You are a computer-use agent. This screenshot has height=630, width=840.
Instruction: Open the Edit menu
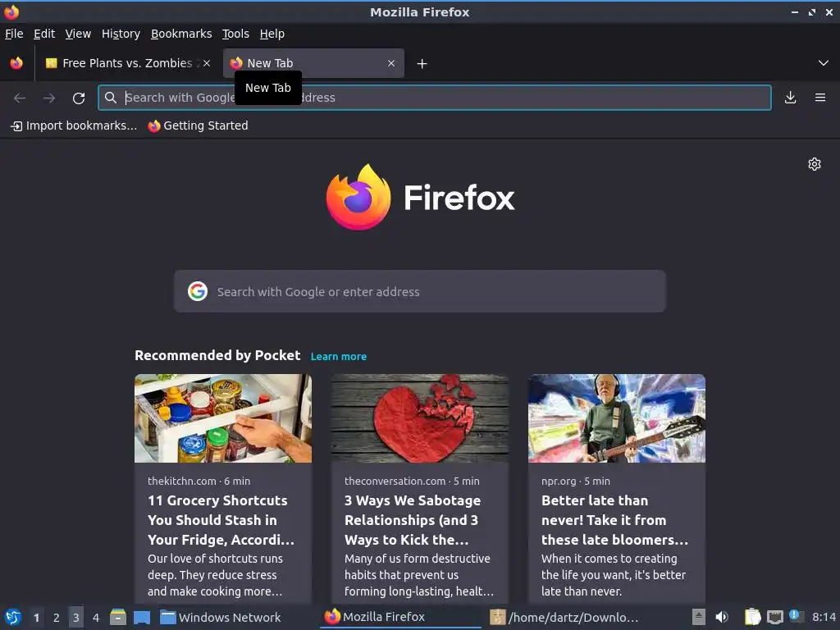[x=44, y=34]
